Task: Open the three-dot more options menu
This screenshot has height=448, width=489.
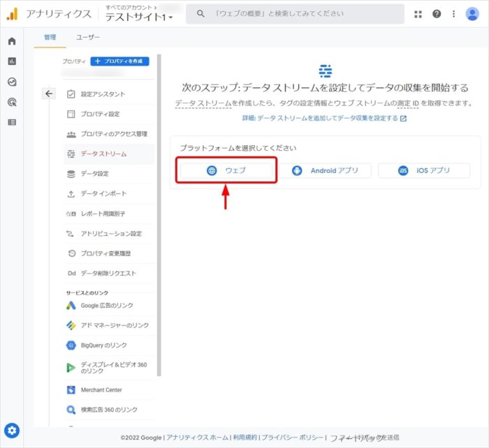Action: [x=453, y=14]
